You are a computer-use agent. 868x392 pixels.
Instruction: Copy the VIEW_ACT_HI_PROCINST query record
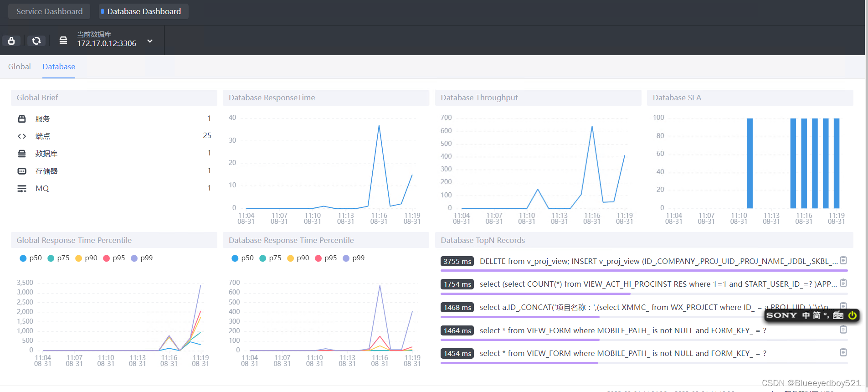tap(843, 283)
